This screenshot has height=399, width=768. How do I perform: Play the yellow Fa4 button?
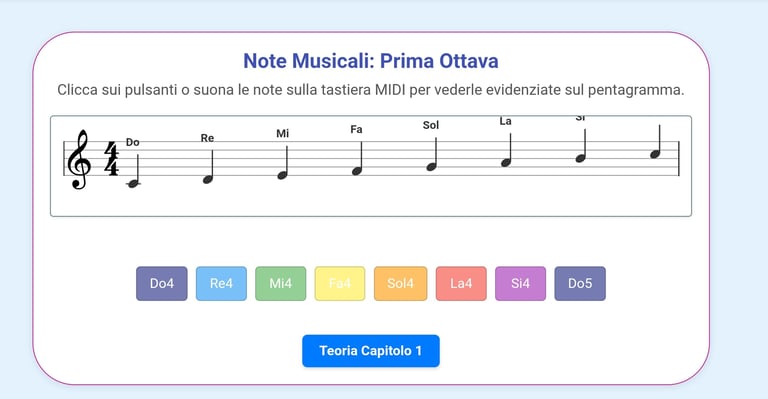(340, 283)
